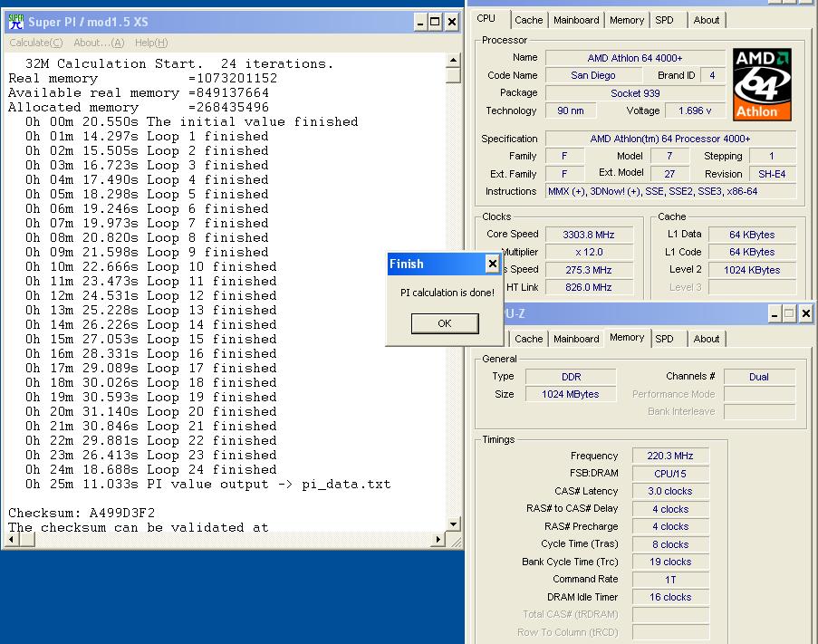Click vertical scrollbar up arrow in Super PI

[x=453, y=60]
